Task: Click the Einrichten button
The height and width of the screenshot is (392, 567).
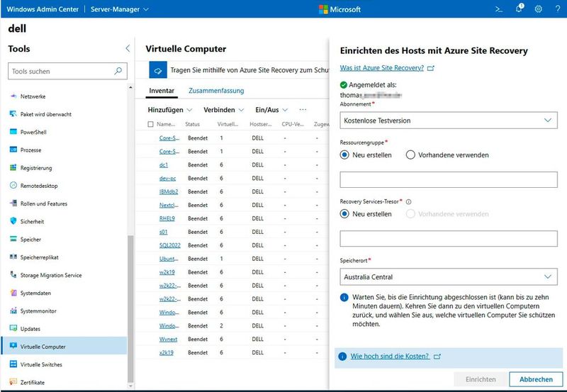Action: coord(481,379)
